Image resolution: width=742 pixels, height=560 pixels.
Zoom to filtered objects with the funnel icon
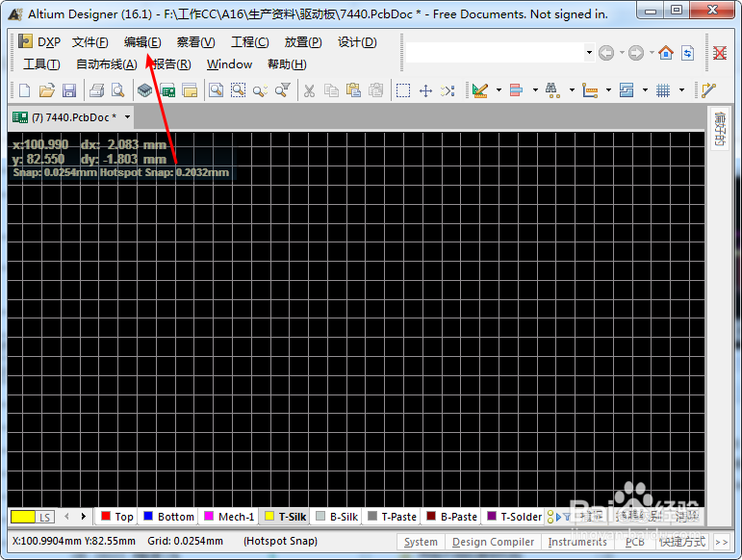pyautogui.click(x=283, y=90)
